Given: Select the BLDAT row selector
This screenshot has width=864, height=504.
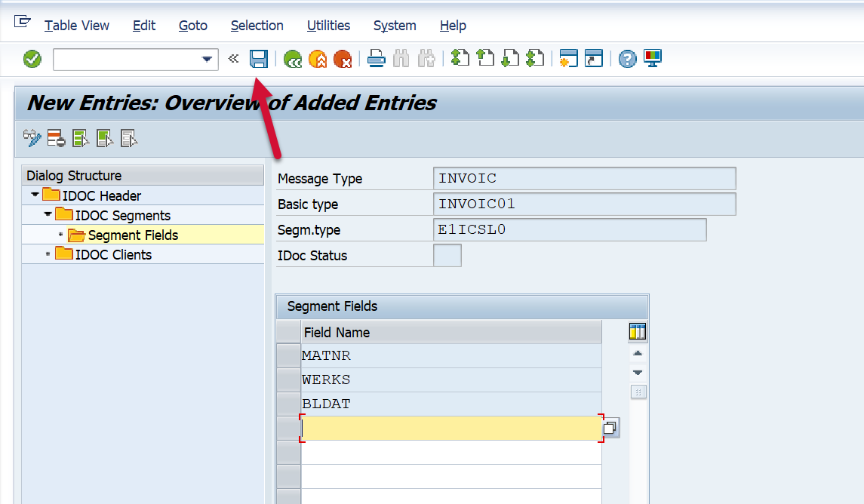Looking at the screenshot, I should click(288, 404).
